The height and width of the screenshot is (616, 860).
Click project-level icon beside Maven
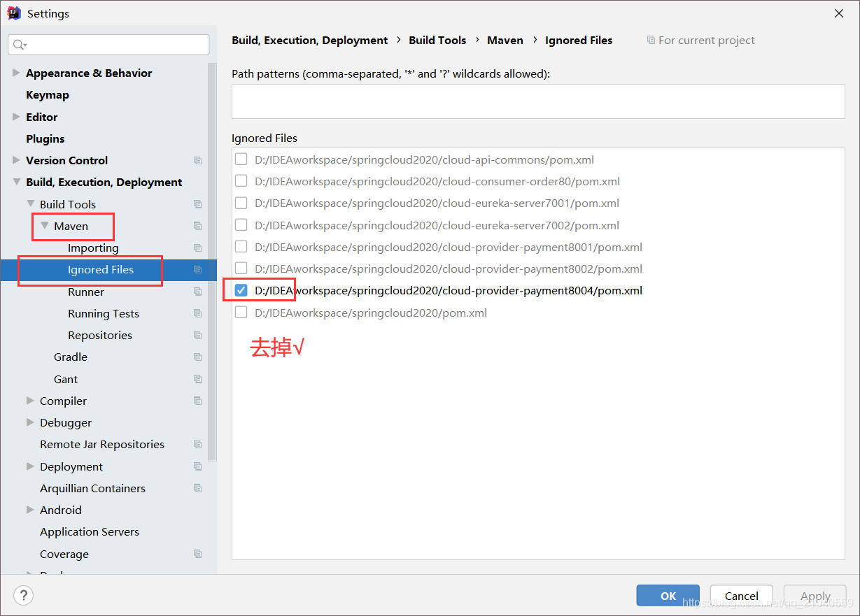197,226
